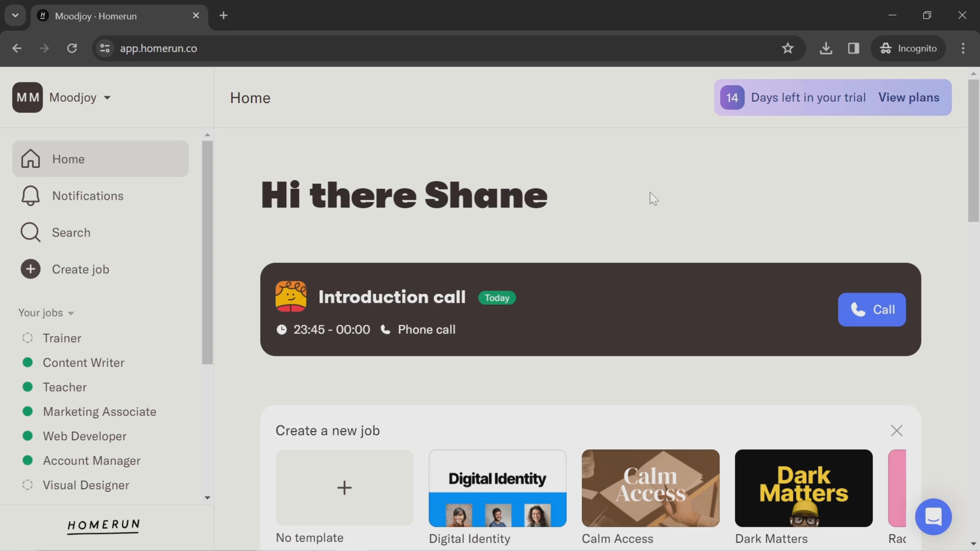Click the Call button for introduction call
The width and height of the screenshot is (980, 551).
click(872, 309)
